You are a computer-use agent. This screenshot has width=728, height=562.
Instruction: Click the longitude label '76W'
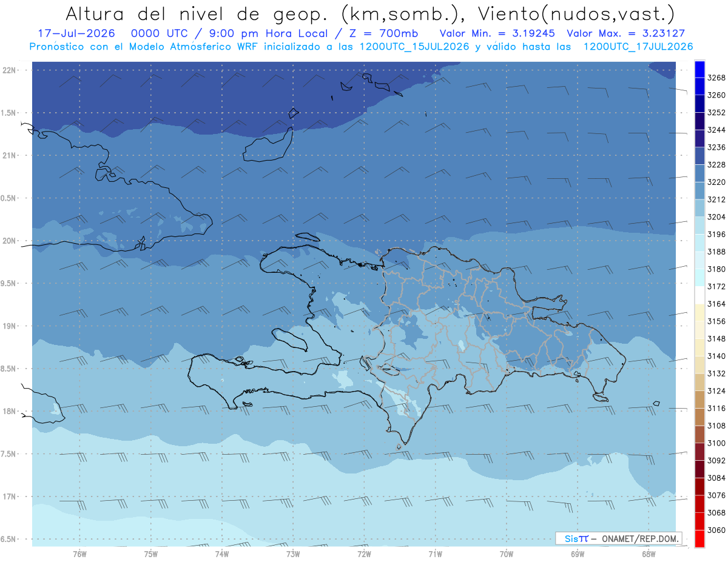(x=79, y=554)
